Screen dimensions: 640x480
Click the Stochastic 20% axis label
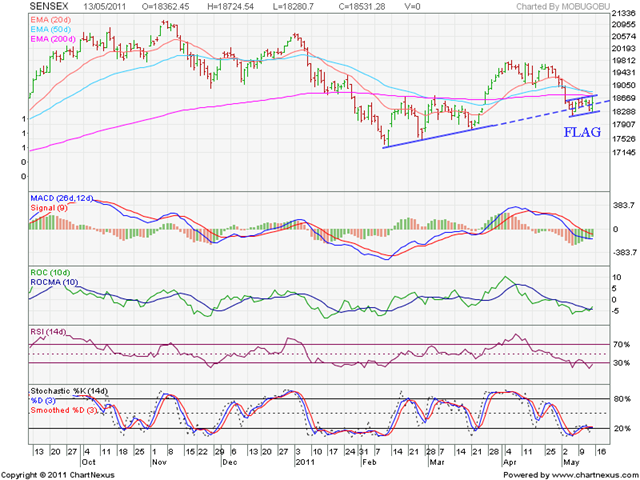click(x=621, y=429)
